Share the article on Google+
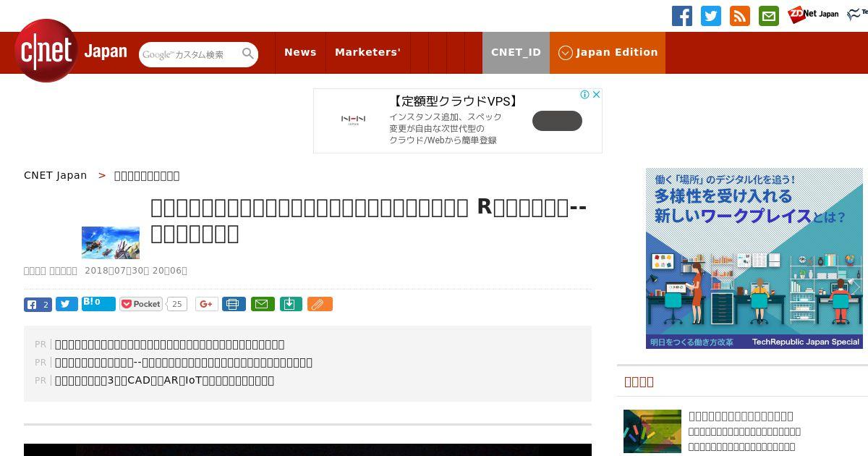This screenshot has width=868, height=456. 206,304
